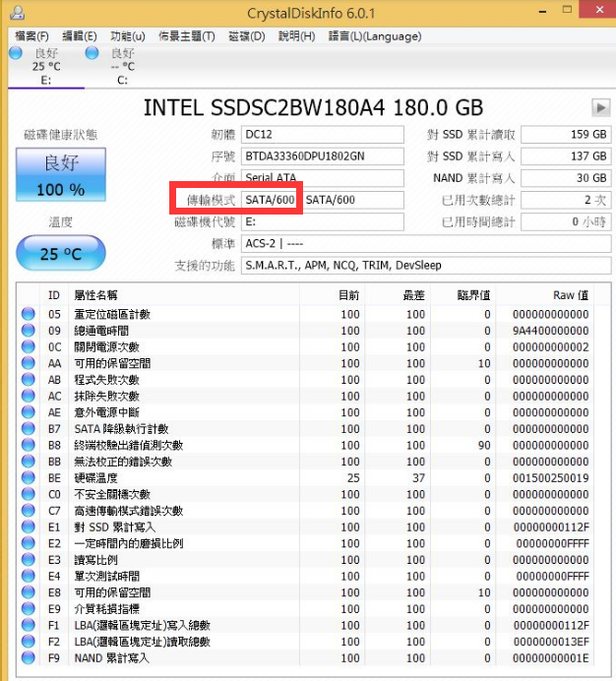Screen dimensions: 616x681
Task: Click the status icon for attribute AA
Action: coord(29,363)
